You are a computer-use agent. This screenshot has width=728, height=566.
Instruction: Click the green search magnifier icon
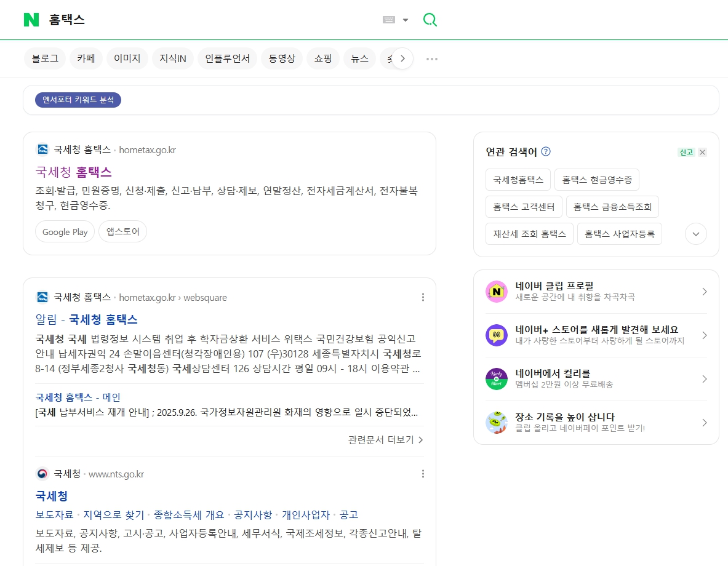[x=430, y=20]
